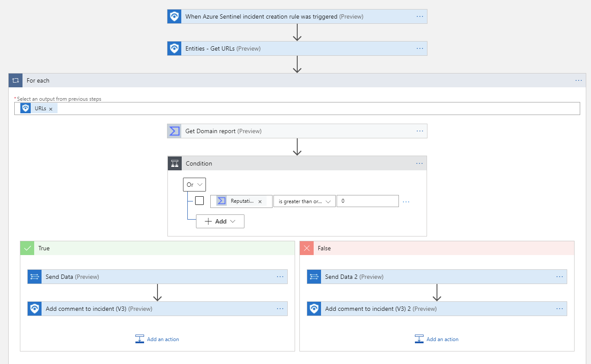Viewport: 591px width, 364px height.
Task: Collapse the For each header
Action: pyautogui.click(x=297, y=80)
